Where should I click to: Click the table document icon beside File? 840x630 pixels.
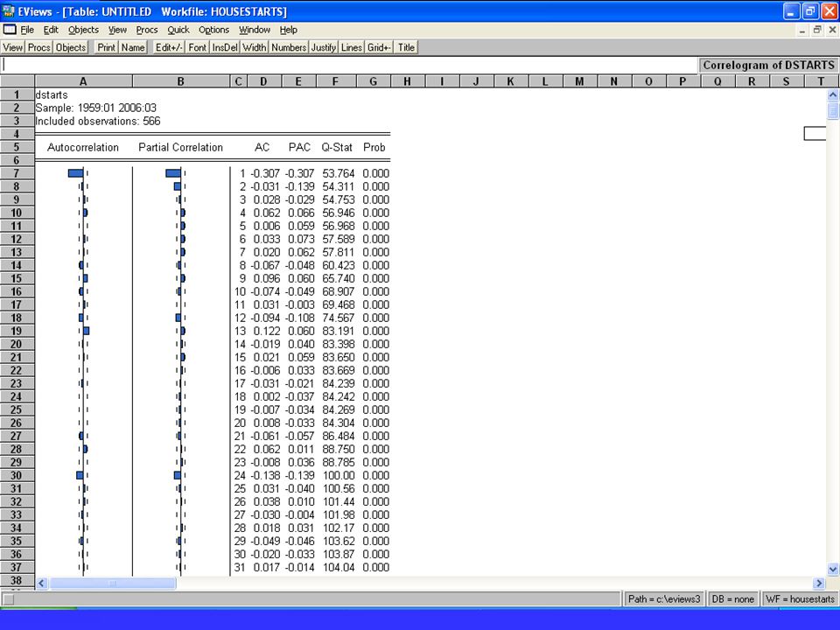pyautogui.click(x=10, y=30)
